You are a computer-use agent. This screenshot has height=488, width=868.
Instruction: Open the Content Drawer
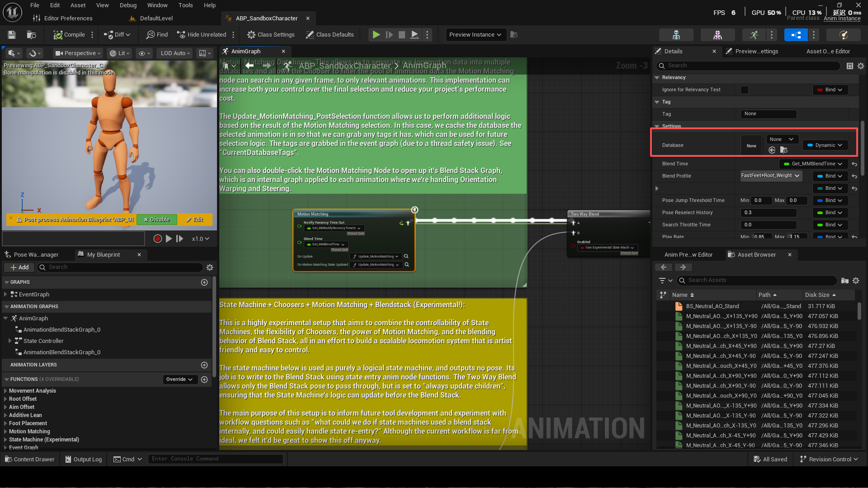30,459
